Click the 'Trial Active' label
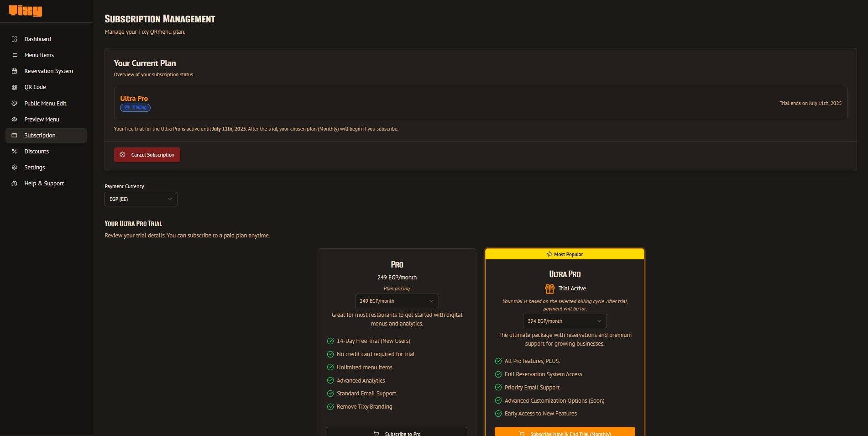The image size is (868, 436). tap(572, 289)
